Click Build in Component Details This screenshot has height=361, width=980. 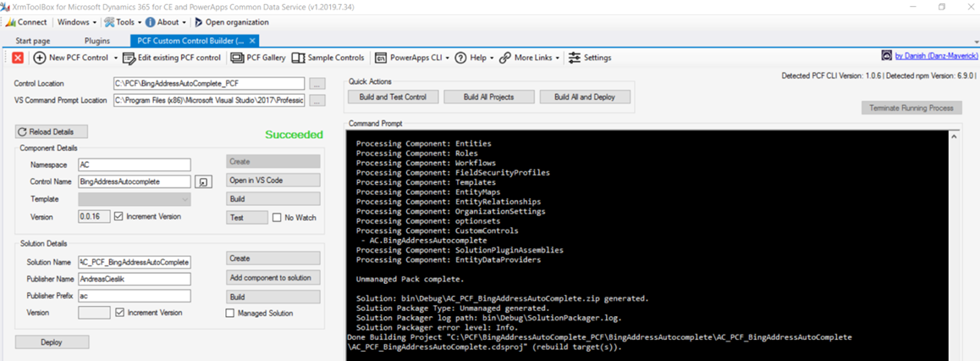273,199
